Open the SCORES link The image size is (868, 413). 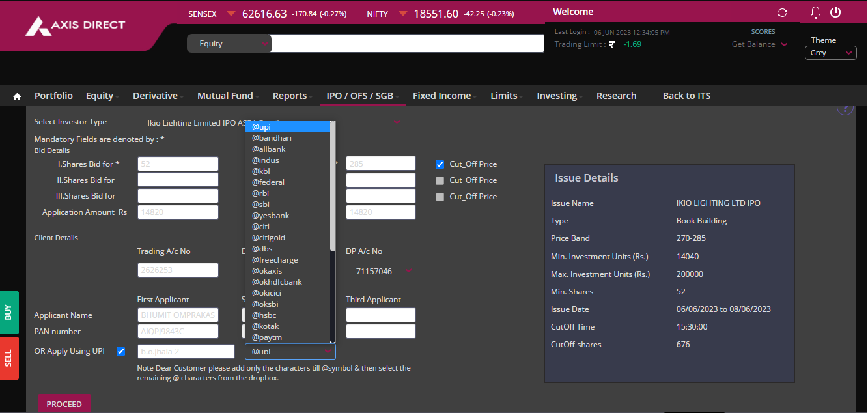click(x=763, y=31)
